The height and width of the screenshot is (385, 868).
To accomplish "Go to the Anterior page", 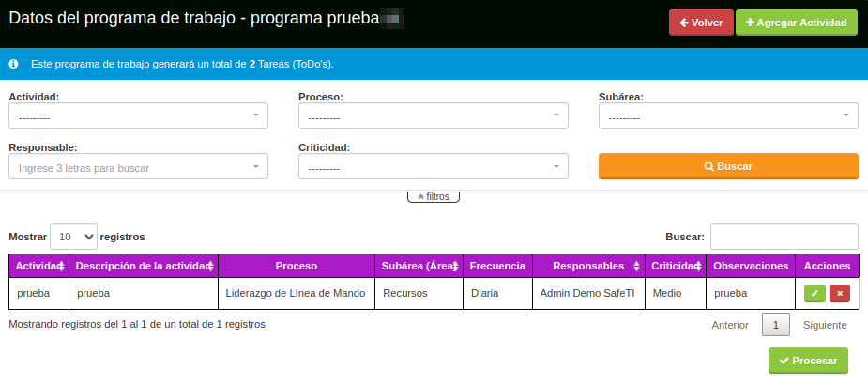I will (x=730, y=325).
